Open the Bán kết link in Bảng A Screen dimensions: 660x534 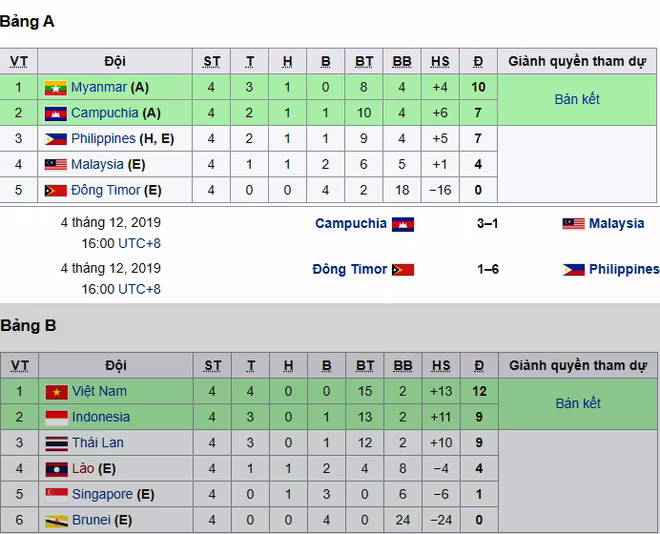pyautogui.click(x=577, y=99)
